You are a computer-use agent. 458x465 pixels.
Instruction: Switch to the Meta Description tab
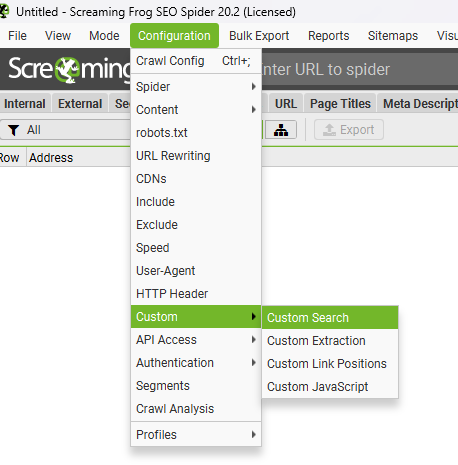[x=418, y=104]
